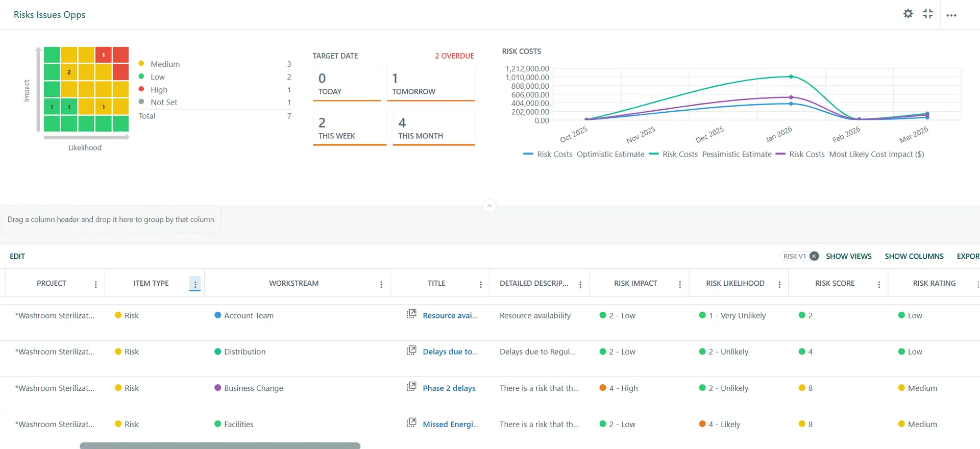Collapse the dashboard charts panel
This screenshot has height=449, width=980.
point(489,206)
